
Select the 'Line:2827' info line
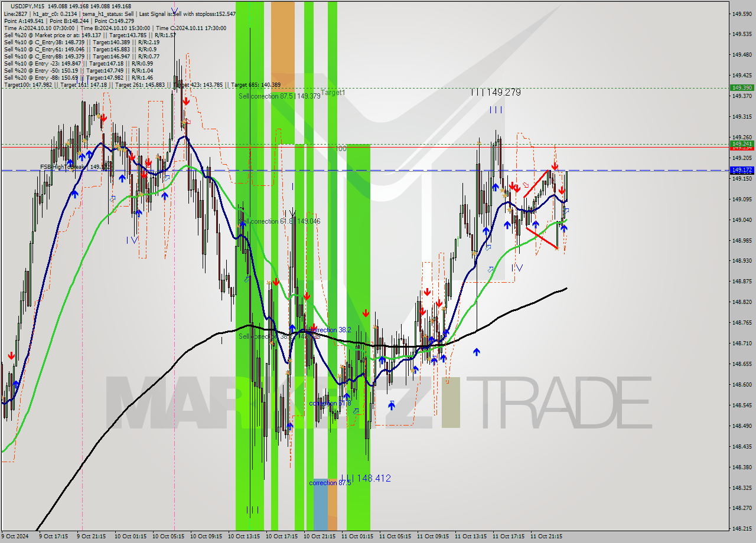click(119, 14)
